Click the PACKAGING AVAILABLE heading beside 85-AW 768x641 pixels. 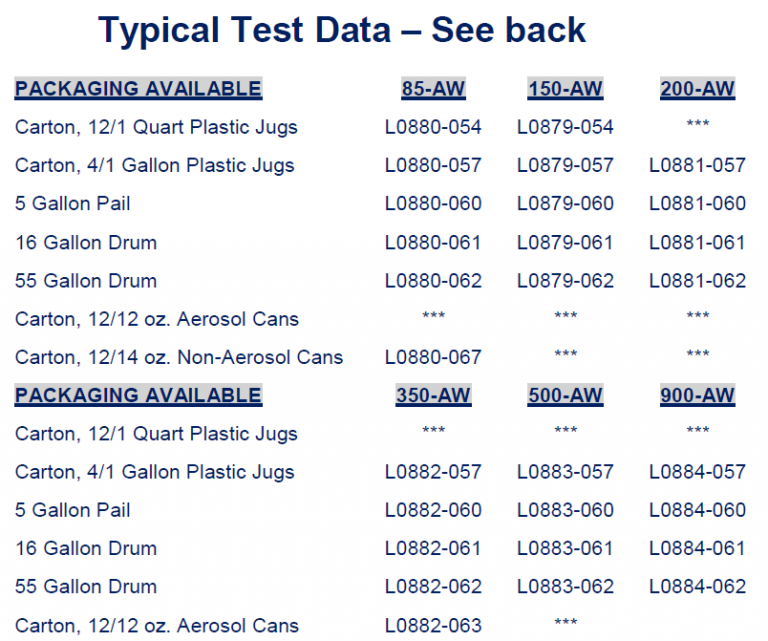(138, 89)
